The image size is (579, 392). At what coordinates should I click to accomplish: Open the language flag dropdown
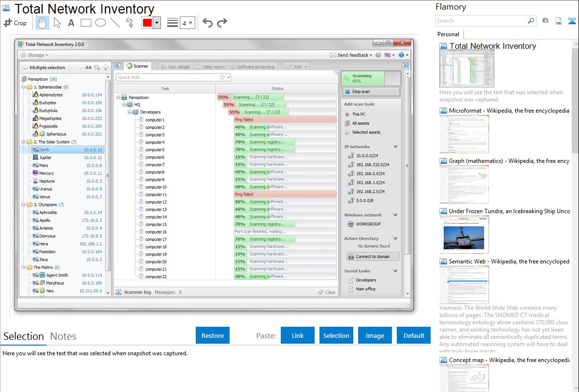[390, 55]
